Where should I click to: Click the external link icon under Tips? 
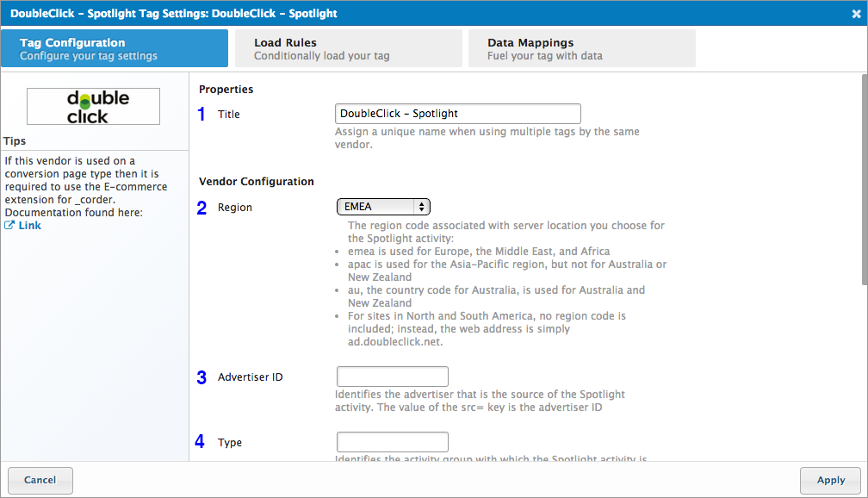coord(9,226)
